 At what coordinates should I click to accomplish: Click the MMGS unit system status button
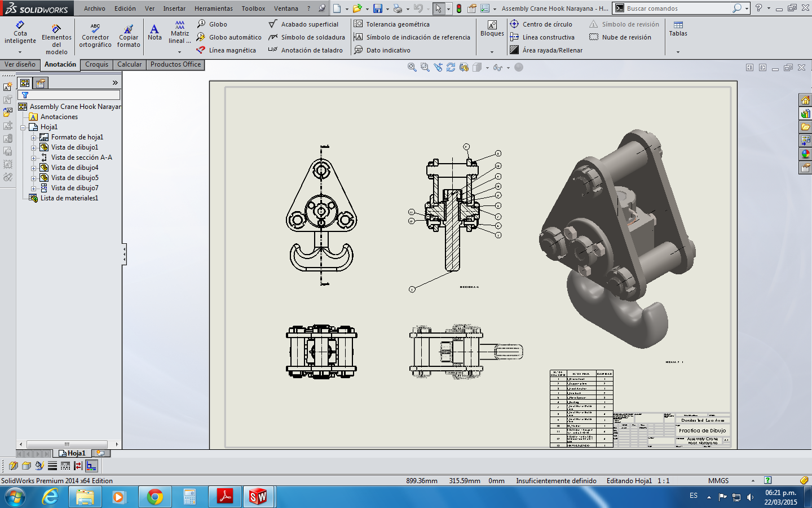click(x=718, y=481)
